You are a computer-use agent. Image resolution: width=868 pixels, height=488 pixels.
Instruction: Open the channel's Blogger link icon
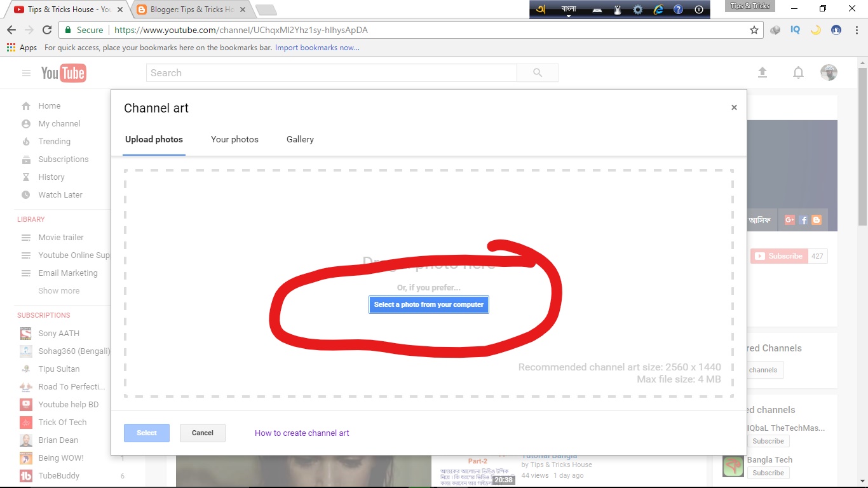click(817, 220)
